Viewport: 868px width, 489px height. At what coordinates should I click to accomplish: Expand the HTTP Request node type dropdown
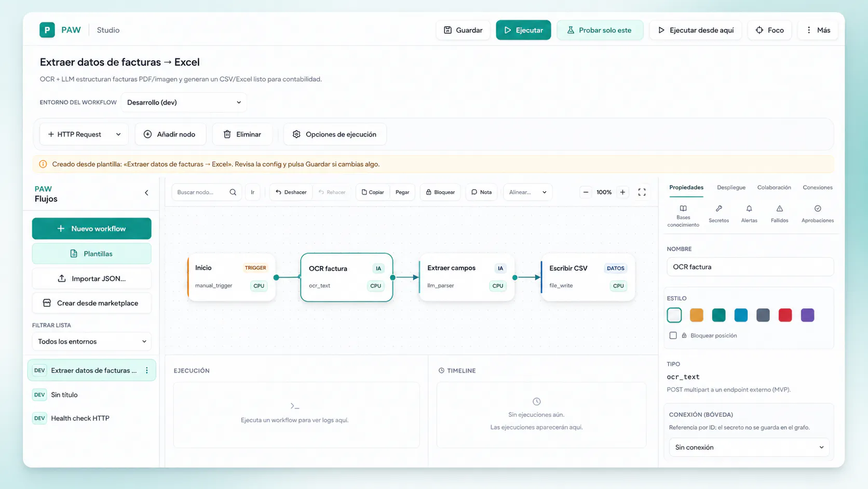pos(84,134)
